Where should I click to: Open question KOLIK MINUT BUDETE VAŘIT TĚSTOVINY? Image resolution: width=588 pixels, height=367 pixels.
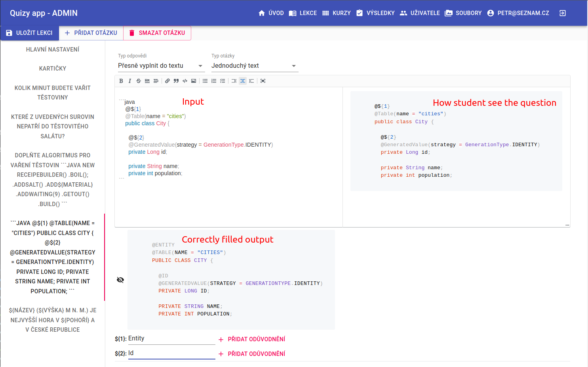tap(53, 93)
